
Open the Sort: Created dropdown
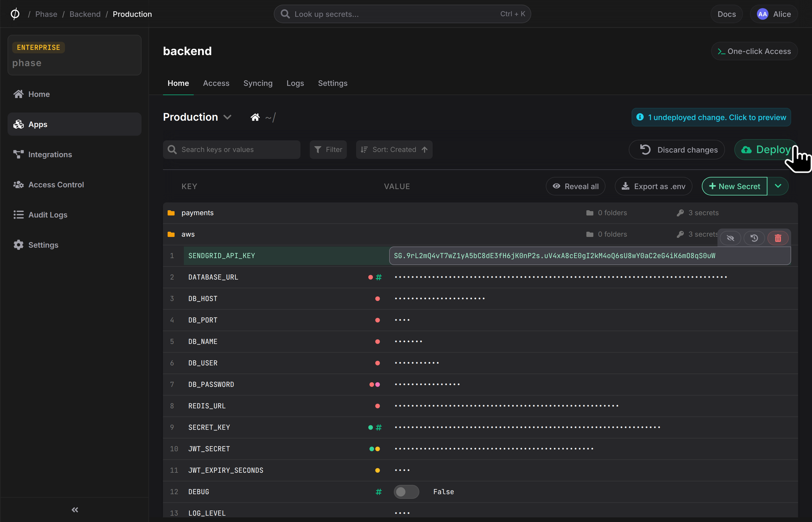[394, 149]
